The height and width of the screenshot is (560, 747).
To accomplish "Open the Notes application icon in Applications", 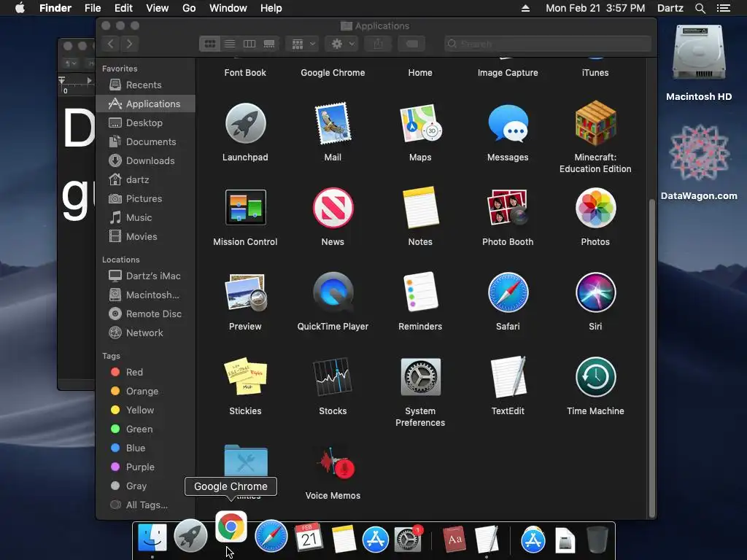I will coord(420,208).
